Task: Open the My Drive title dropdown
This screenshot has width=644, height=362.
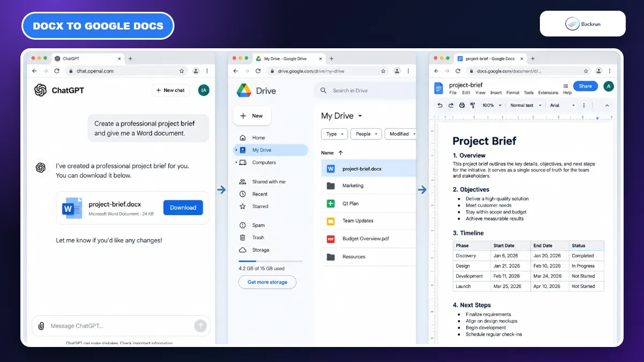Action: tap(360, 116)
